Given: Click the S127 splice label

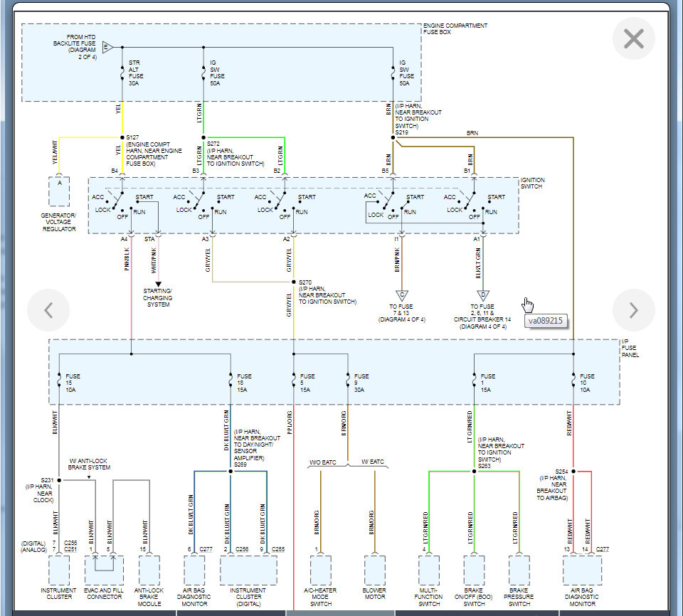Looking at the screenshot, I should pos(132,137).
